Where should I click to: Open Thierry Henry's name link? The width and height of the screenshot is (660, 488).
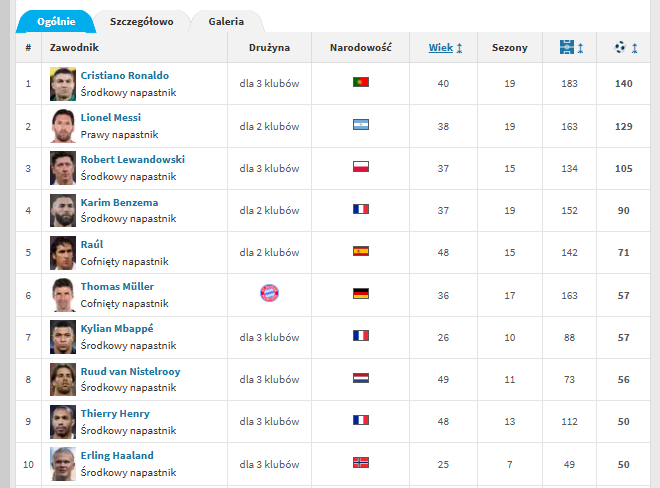[115, 413]
